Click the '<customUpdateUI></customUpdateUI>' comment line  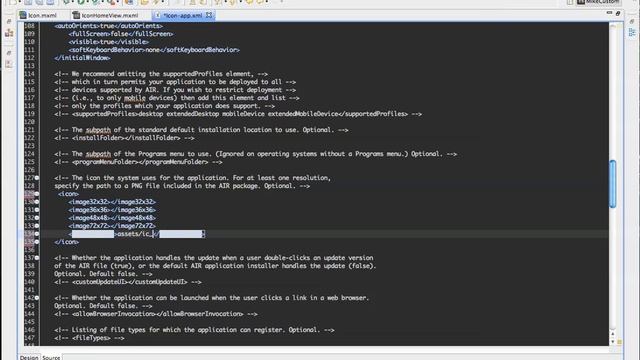point(128,282)
